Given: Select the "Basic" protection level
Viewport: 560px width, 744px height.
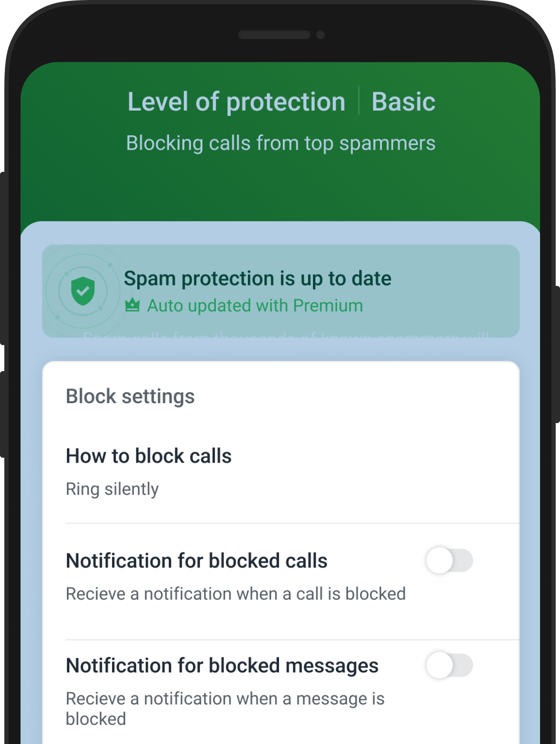Looking at the screenshot, I should click(403, 101).
